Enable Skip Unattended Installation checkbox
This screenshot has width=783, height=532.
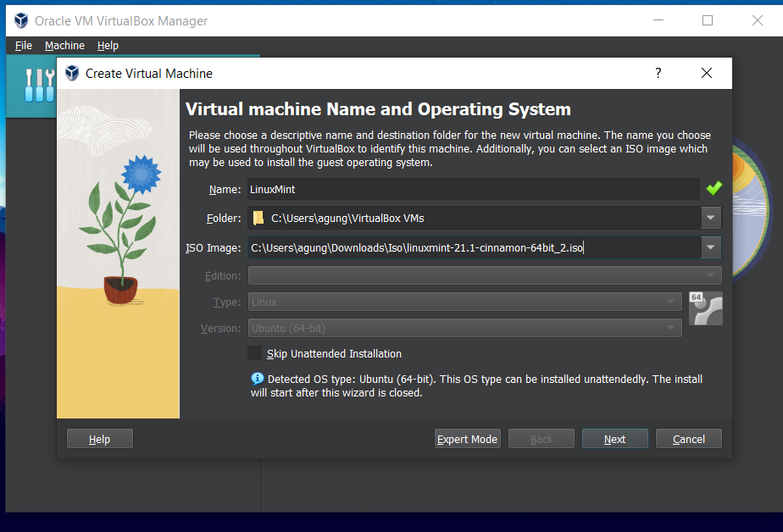255,353
